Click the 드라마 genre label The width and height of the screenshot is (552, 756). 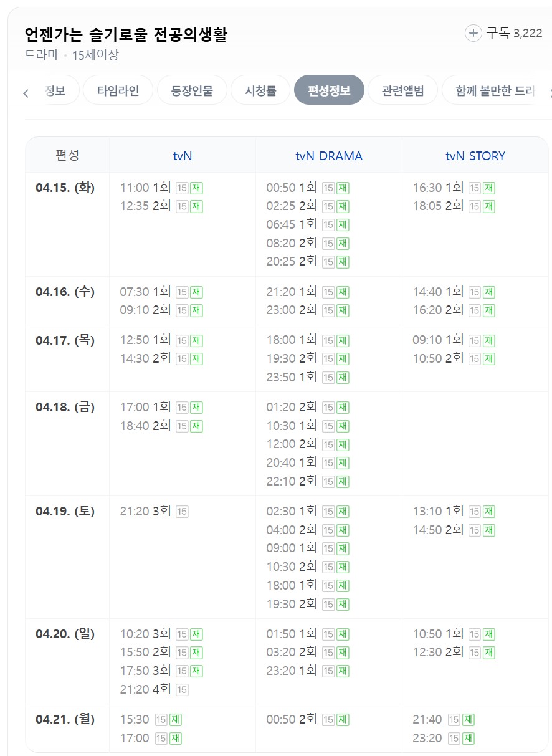[x=42, y=55]
